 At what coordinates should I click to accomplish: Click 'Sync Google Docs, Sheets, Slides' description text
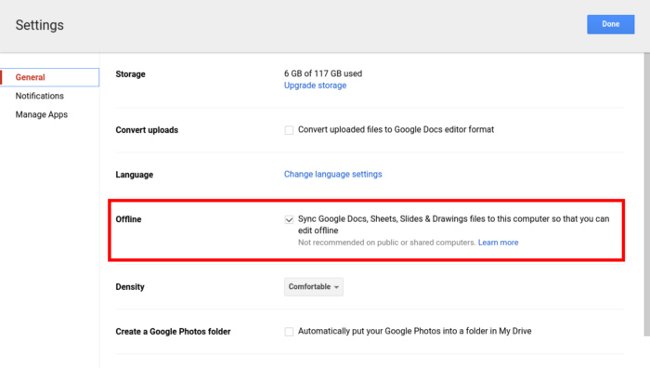coord(454,224)
